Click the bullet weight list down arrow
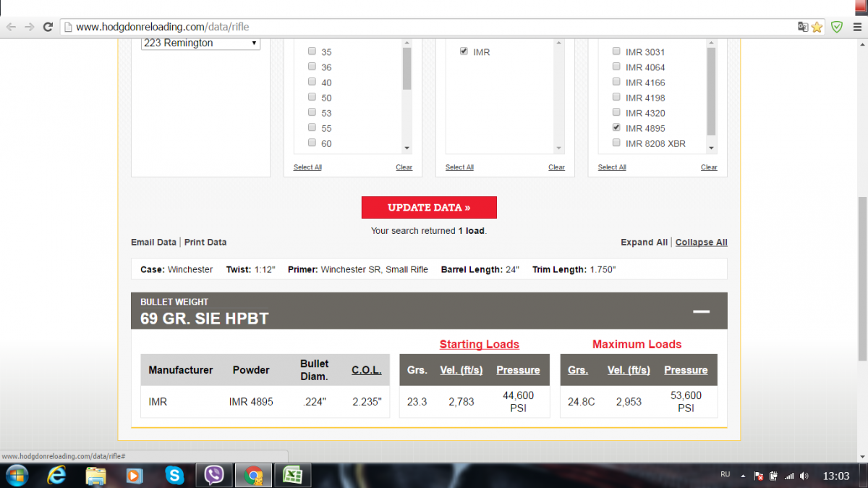Image resolution: width=868 pixels, height=488 pixels. (x=407, y=148)
